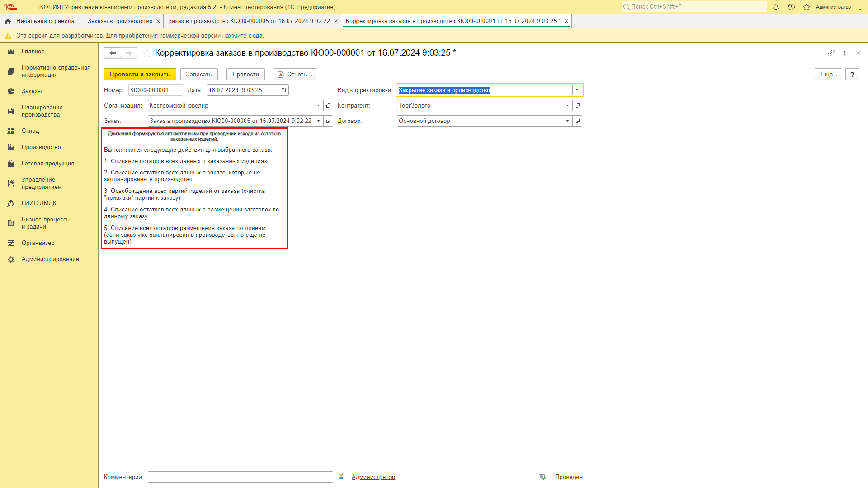This screenshot has height=488, width=868.
Task: Open Заказ linked record icon
Action: (329, 121)
